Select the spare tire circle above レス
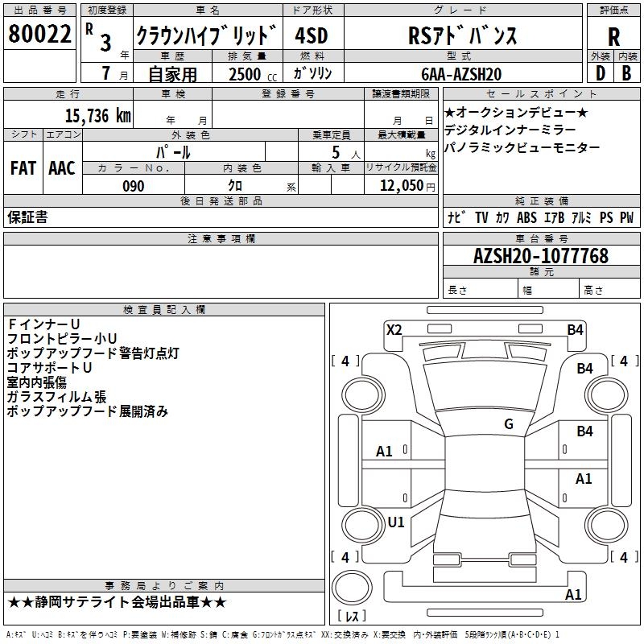644x644 pixels. [352, 588]
